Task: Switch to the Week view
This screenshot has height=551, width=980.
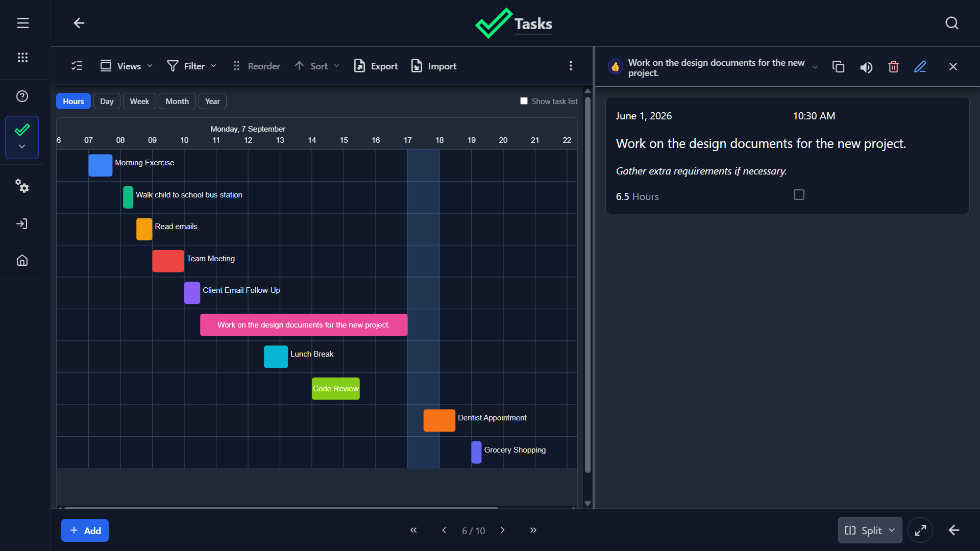Action: point(139,101)
